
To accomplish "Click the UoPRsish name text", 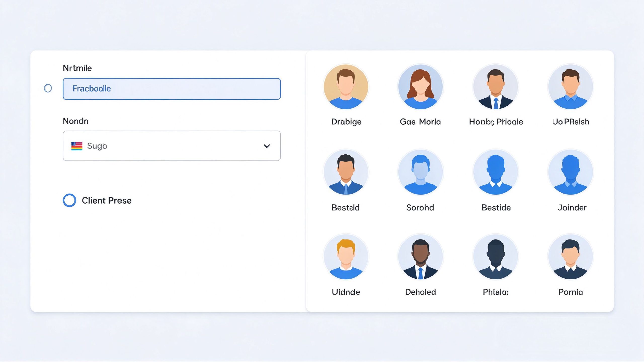I will [x=571, y=122].
